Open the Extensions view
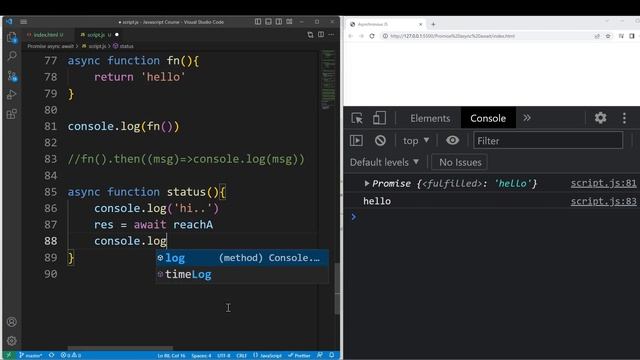The image size is (640, 360). coord(12,114)
